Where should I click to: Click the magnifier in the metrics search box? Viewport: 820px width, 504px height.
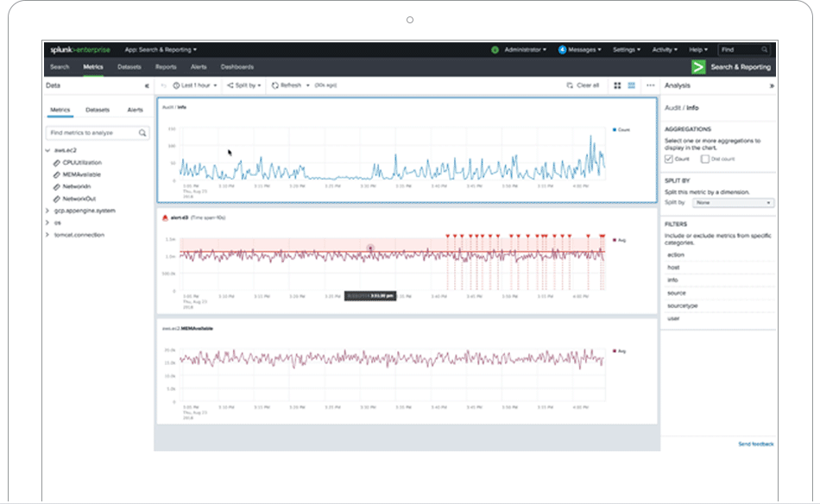(x=142, y=133)
